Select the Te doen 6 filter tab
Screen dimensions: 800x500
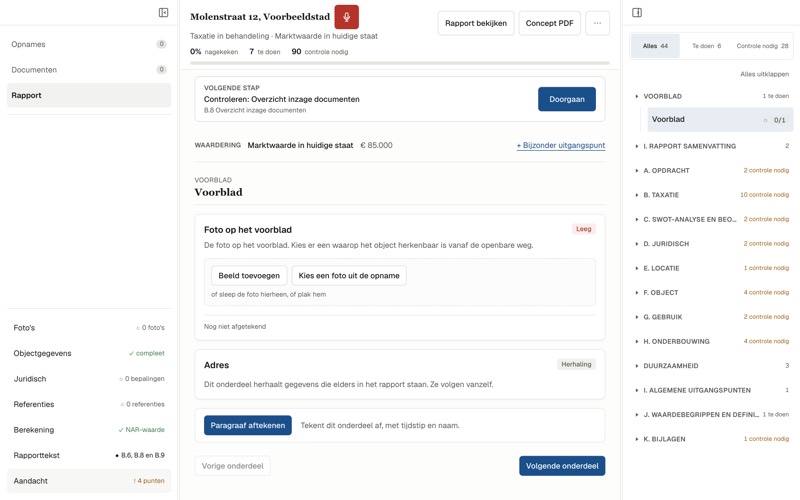tap(707, 46)
